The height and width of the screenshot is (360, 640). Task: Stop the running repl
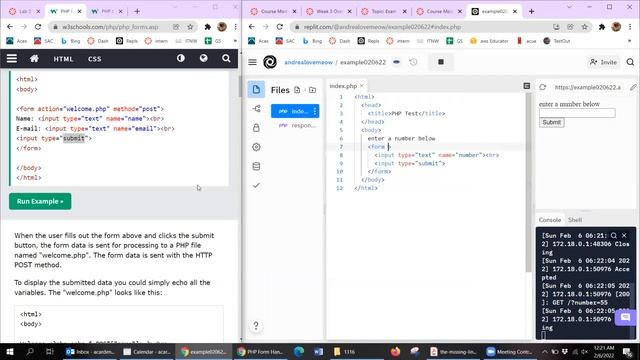(x=441, y=62)
